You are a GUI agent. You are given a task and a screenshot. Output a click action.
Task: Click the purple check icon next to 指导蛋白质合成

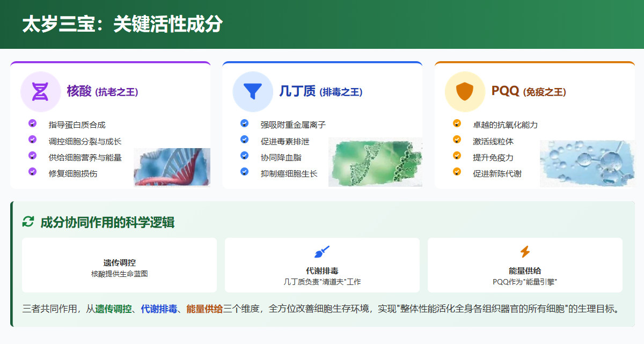[x=32, y=123]
